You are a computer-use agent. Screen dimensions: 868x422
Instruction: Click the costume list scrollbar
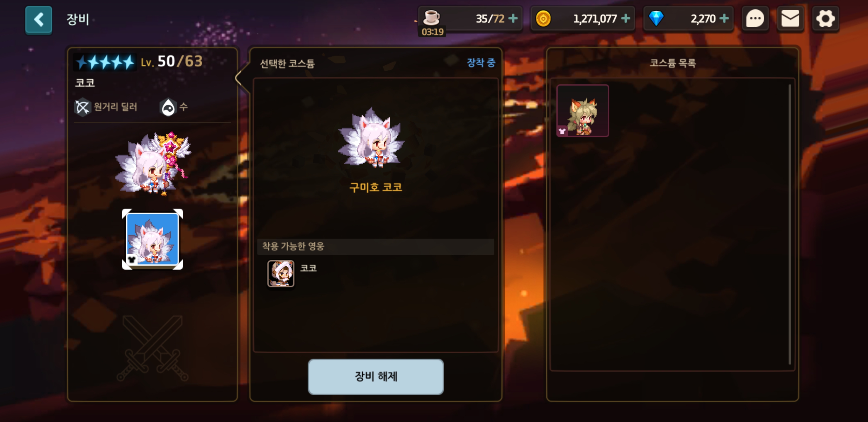click(x=789, y=224)
